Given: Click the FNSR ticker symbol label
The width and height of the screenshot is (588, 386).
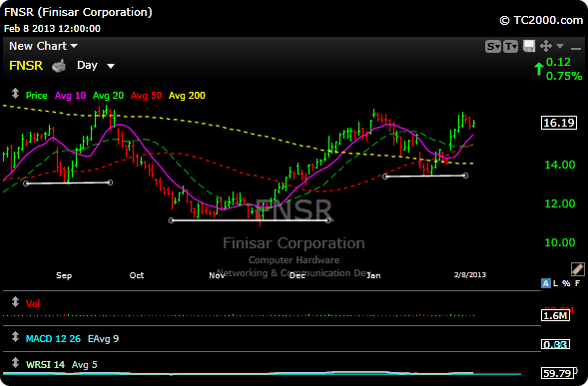Looking at the screenshot, I should pyautogui.click(x=26, y=66).
